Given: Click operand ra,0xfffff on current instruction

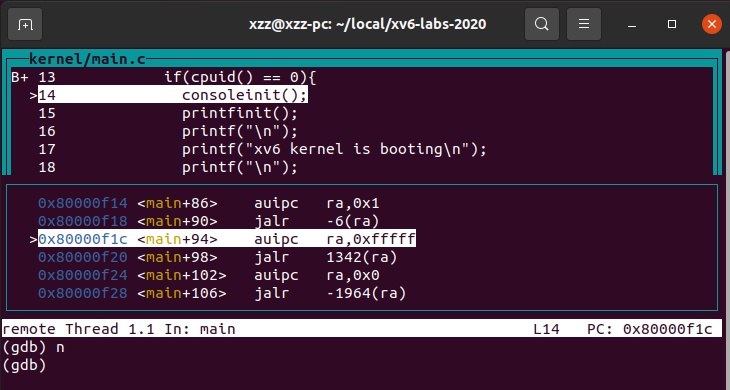Looking at the screenshot, I should 371,239.
